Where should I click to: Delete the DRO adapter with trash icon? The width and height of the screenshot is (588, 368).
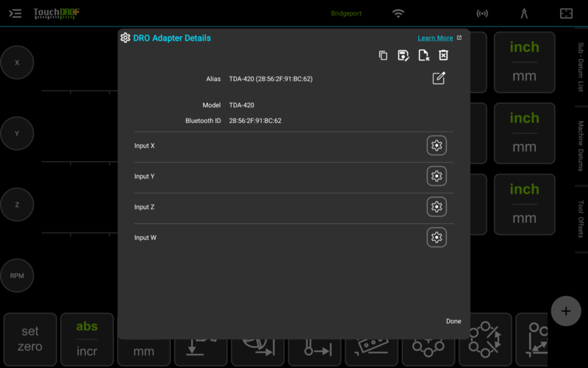coord(443,55)
